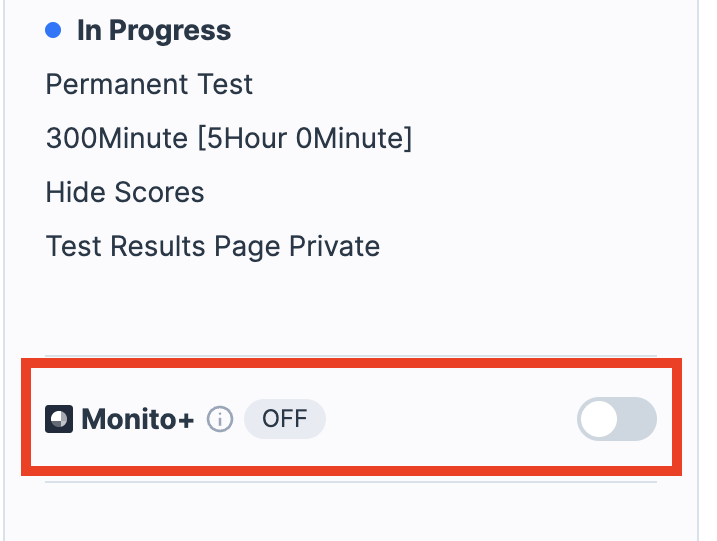Enable the Monito+ toggle switch

click(616, 420)
